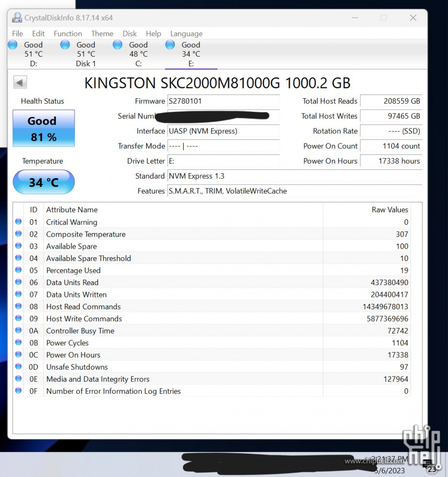Click status orb for Data Units Read row

click(x=18, y=282)
